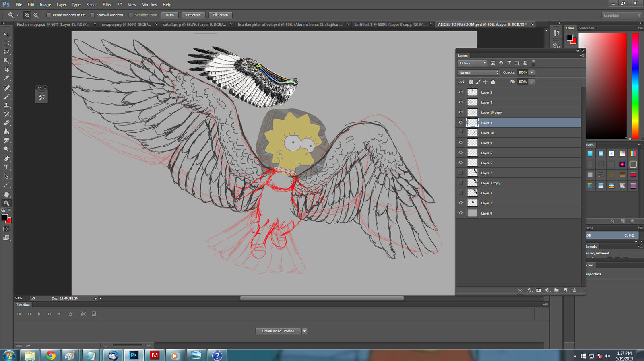Open Create Video Timeline dropdown arrow
644x361 pixels.
305,331
